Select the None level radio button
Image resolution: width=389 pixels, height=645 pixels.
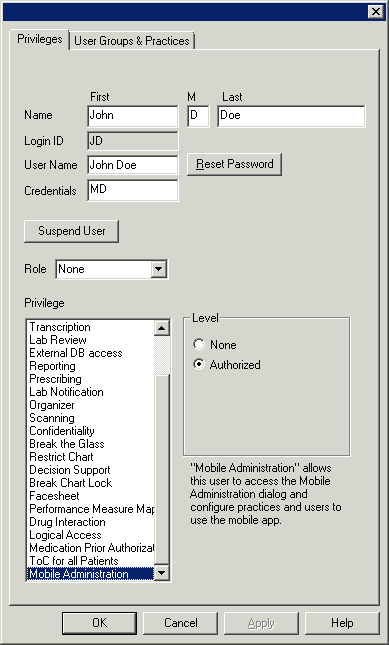[199, 344]
